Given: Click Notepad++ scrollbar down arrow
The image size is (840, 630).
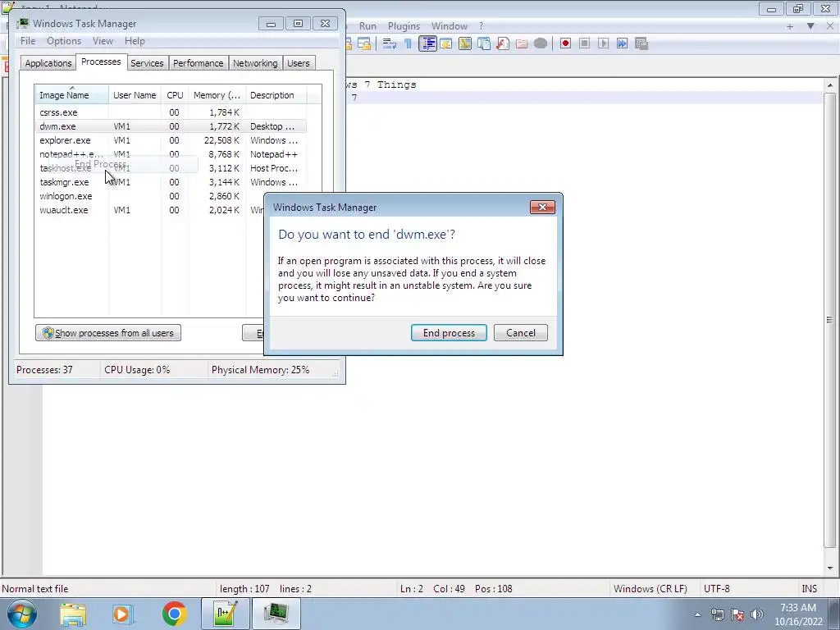Looking at the screenshot, I should pos(830,568).
